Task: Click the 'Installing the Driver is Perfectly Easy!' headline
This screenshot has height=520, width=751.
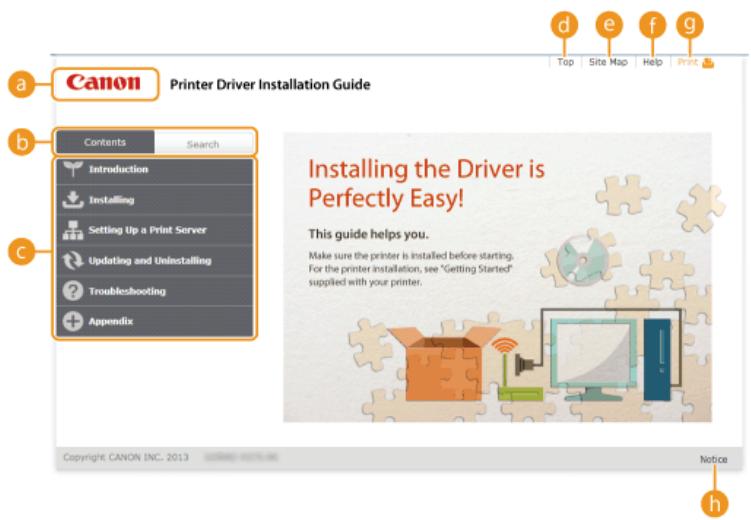Action: click(x=426, y=183)
